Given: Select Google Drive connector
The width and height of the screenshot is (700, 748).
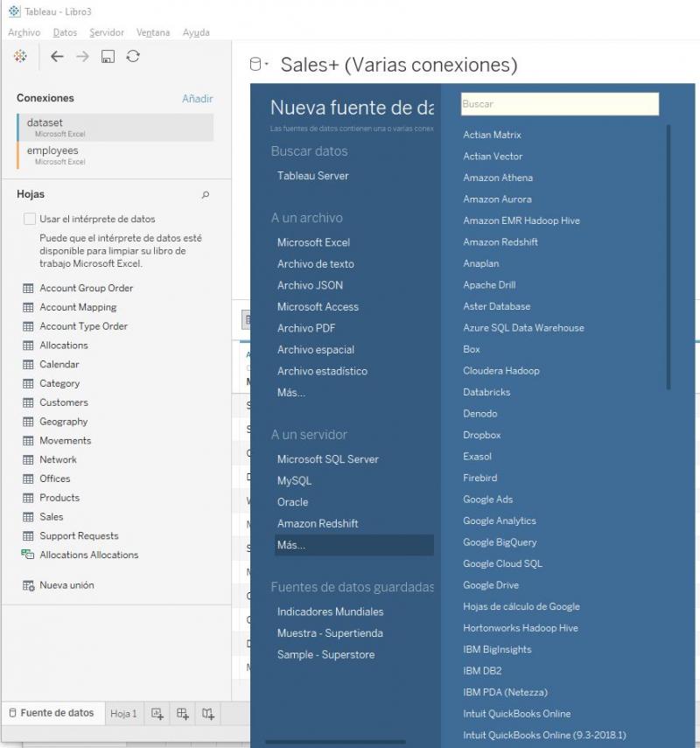Looking at the screenshot, I should point(491,585).
